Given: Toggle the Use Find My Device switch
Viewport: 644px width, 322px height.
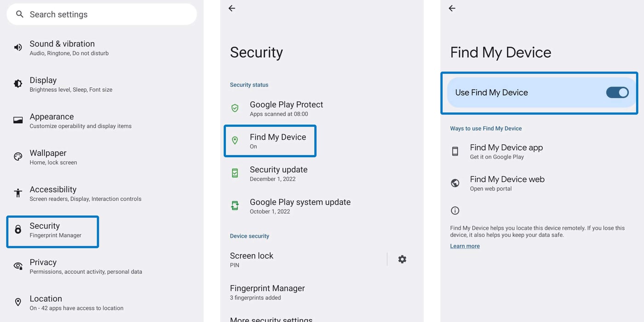Looking at the screenshot, I should point(617,92).
